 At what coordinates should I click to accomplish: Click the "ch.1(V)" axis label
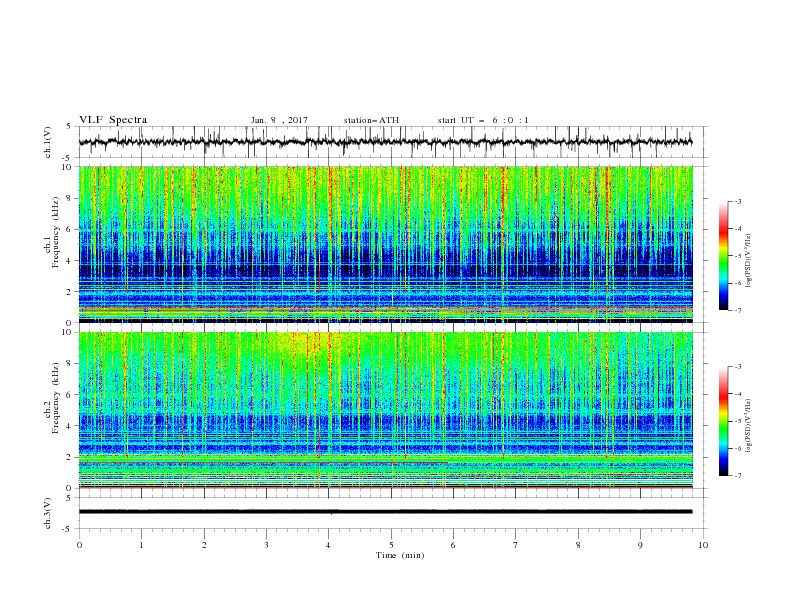click(x=48, y=142)
